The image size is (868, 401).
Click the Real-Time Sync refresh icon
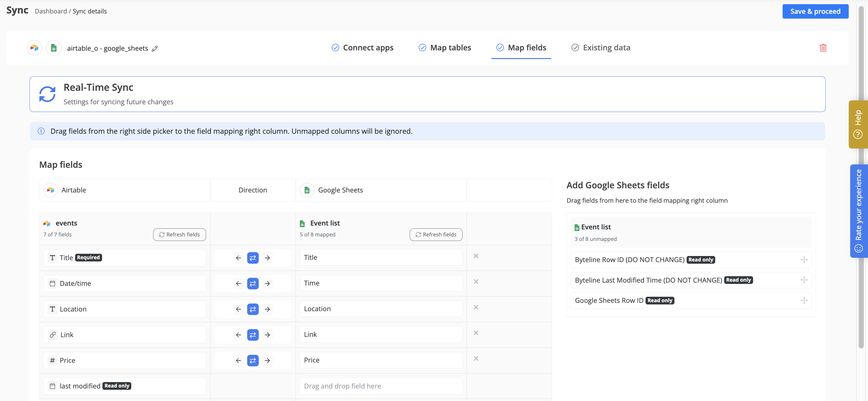click(47, 94)
